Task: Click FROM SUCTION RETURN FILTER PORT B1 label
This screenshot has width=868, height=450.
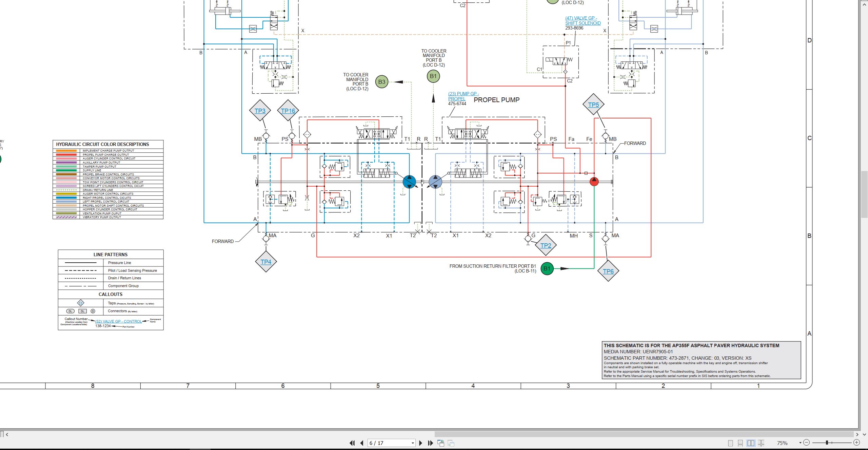Action: [x=493, y=266]
